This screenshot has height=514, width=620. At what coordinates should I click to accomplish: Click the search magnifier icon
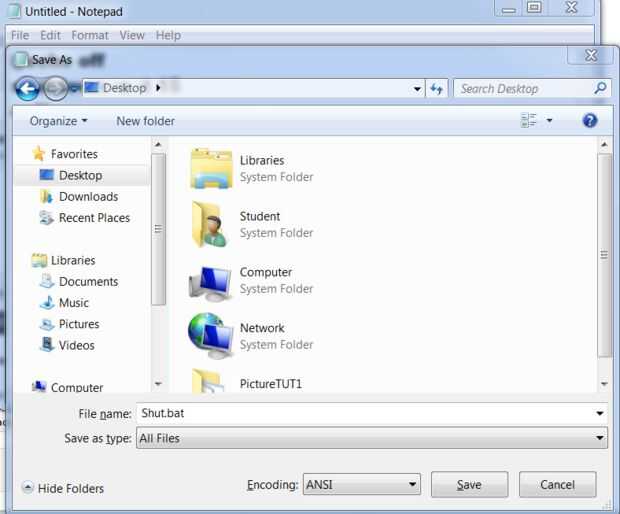(600, 88)
